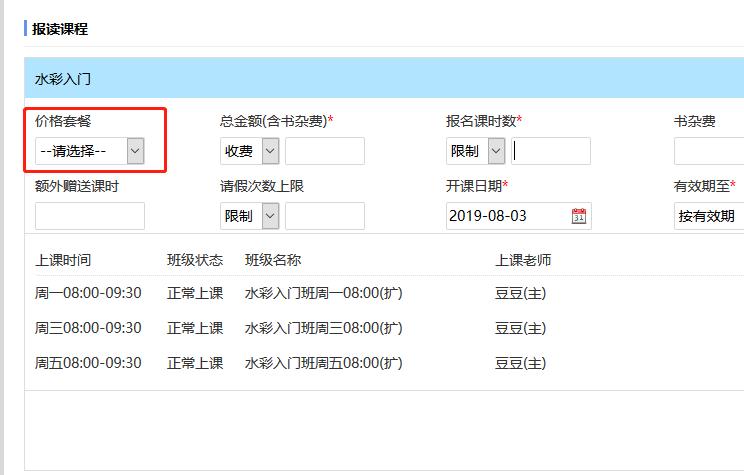Screen dimensions: 744x475
Task: Select the 周五08:00-09:30 schedule row
Action: click(88, 363)
